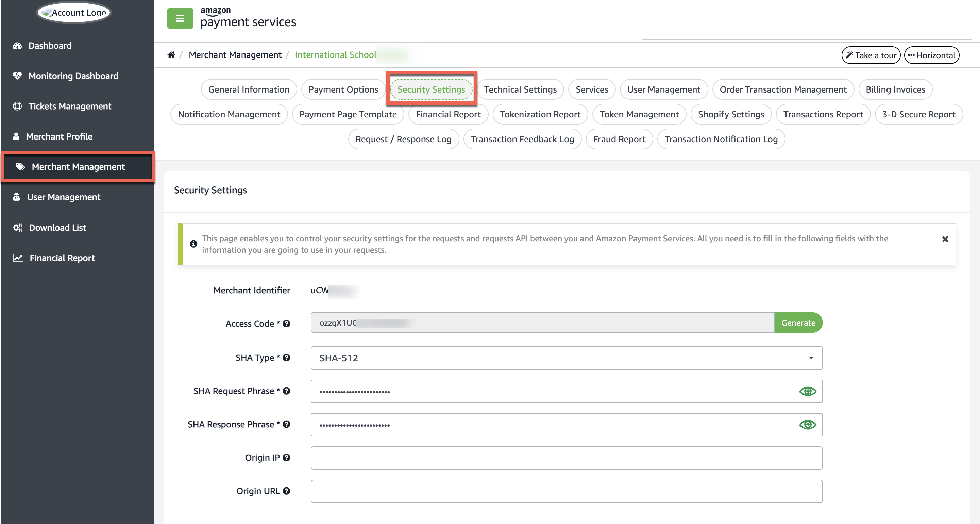Screen dimensions: 980x524
Task: Open Order Transaction Management tab
Action: [x=783, y=89]
